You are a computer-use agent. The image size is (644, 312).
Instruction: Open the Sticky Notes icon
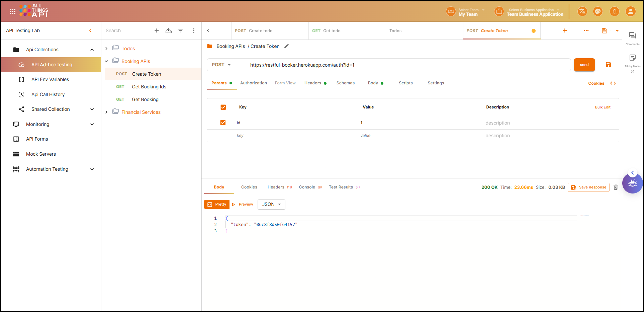(632, 58)
